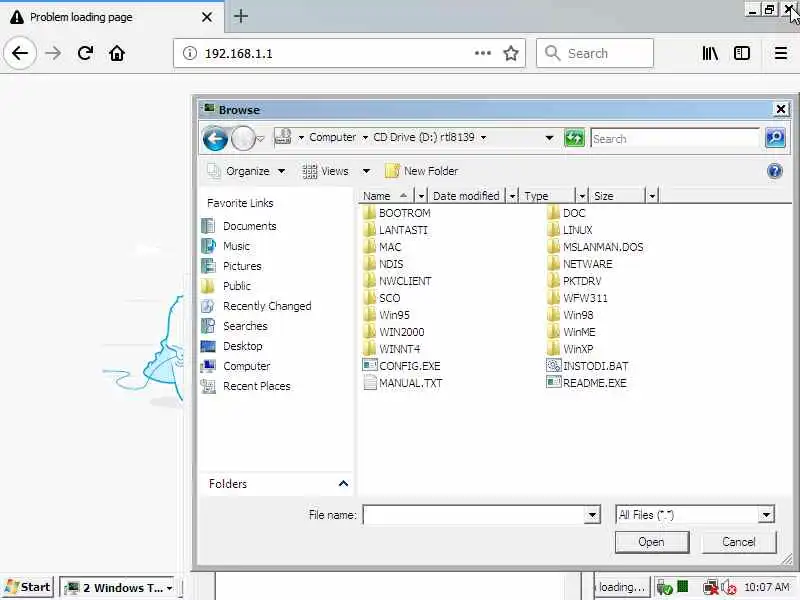Open the Views dropdown arrow
This screenshot has width=800, height=600.
click(366, 171)
